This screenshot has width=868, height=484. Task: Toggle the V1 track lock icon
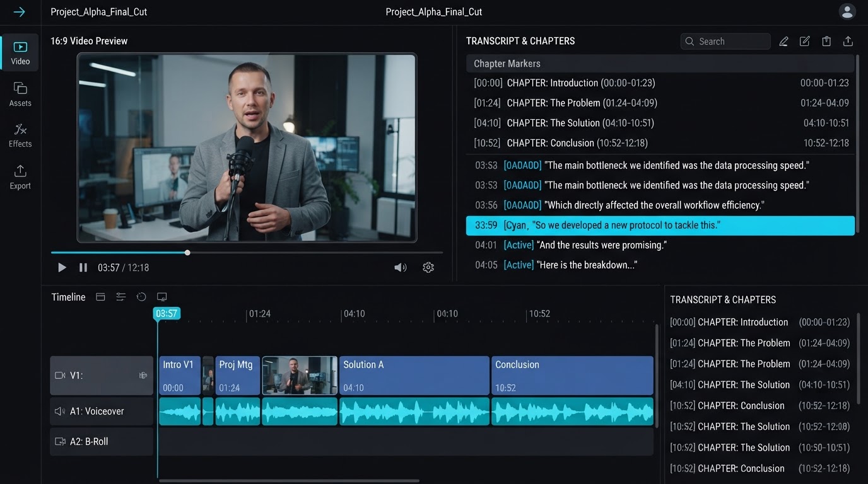143,376
